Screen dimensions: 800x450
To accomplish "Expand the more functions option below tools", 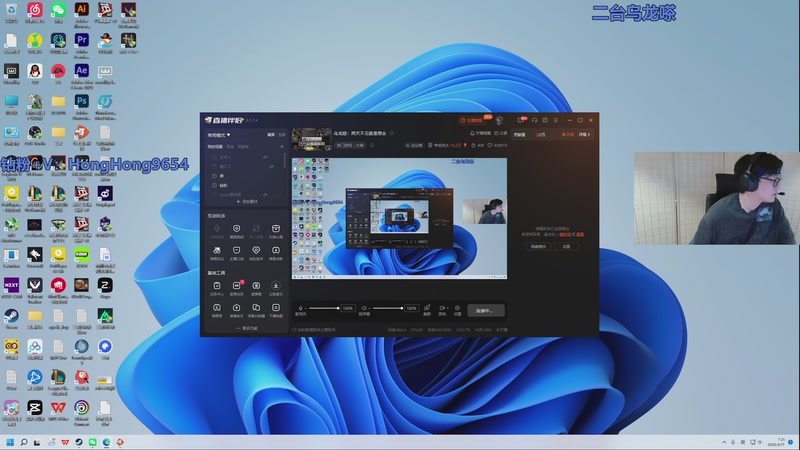I will pos(246,328).
